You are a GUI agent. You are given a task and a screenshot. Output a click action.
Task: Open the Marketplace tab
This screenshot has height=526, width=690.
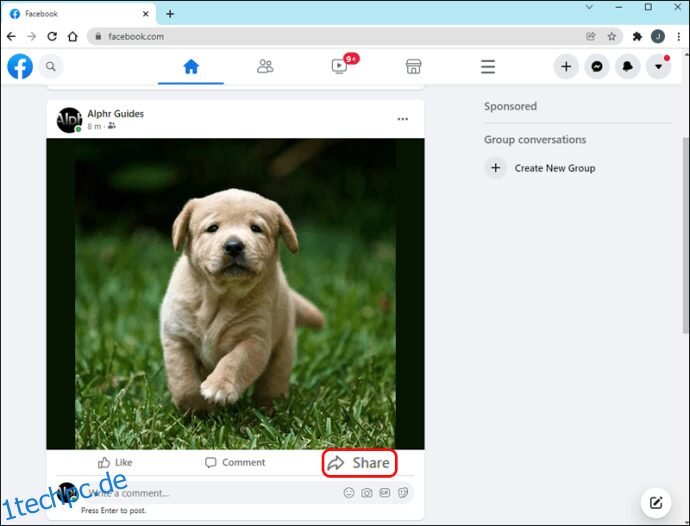pyautogui.click(x=413, y=66)
